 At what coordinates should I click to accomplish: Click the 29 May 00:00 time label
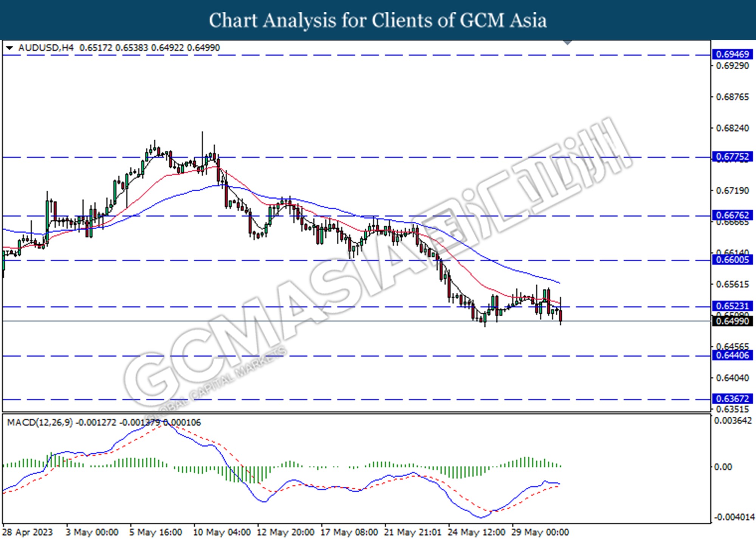point(540,532)
